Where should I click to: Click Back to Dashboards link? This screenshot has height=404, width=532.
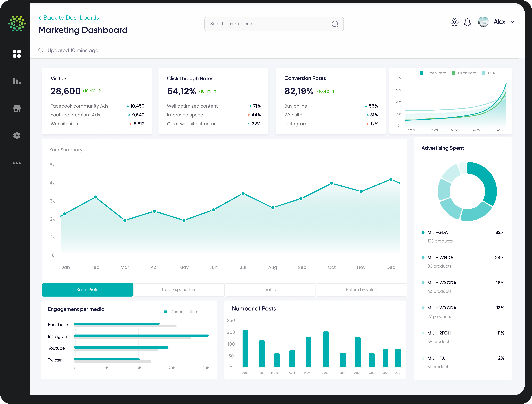69,18
